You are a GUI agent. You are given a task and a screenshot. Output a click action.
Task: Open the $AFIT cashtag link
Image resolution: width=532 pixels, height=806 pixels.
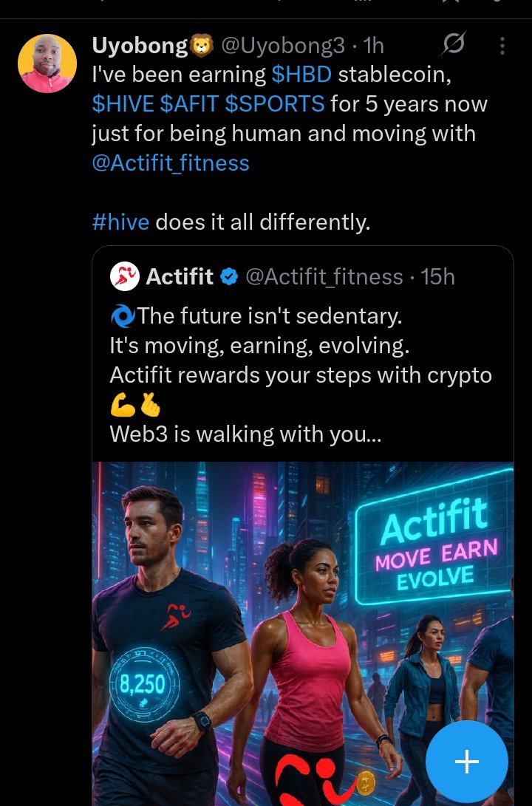[189, 104]
